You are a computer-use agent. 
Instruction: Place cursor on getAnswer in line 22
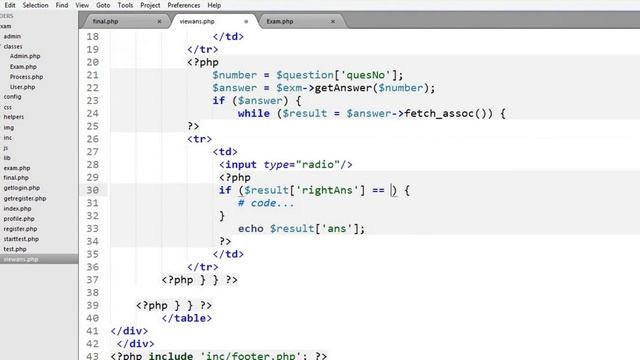(x=343, y=88)
